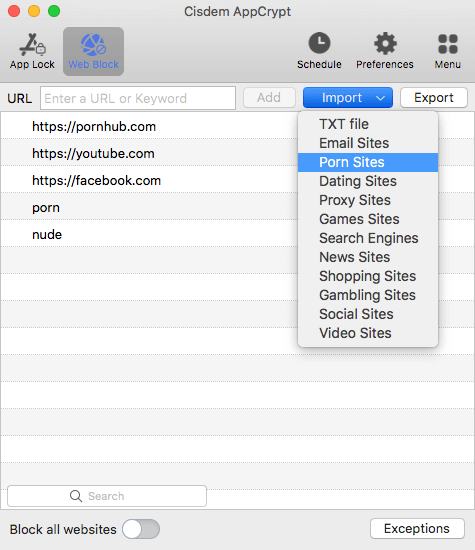
Task: Click the magnifier icon in Search
Action: tap(76, 496)
